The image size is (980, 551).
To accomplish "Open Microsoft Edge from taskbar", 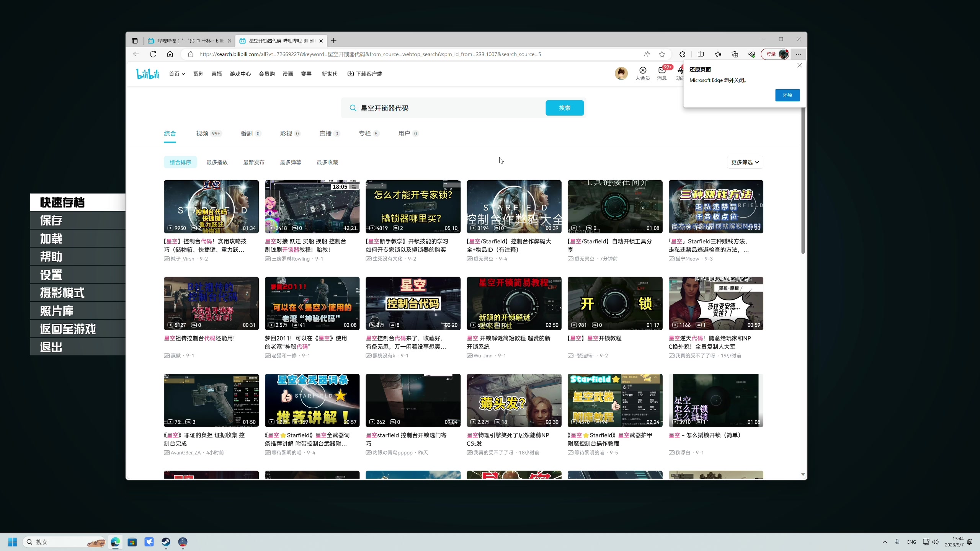I will pos(115,542).
